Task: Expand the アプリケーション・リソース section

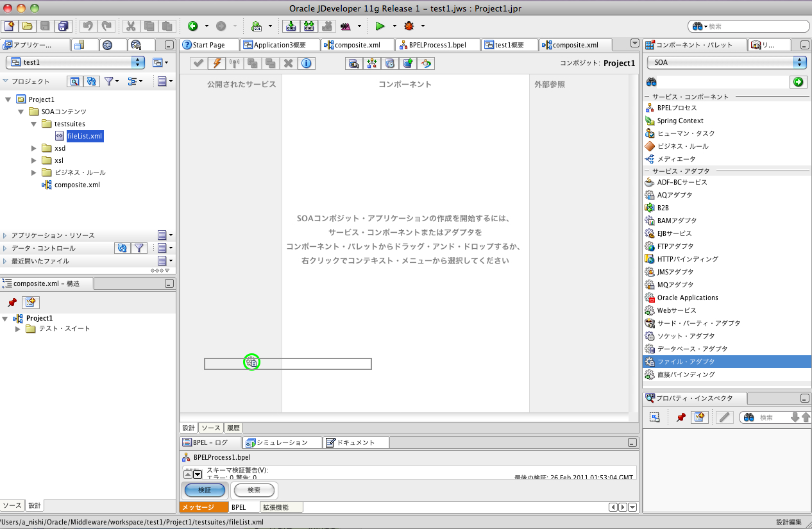Action: click(5, 235)
